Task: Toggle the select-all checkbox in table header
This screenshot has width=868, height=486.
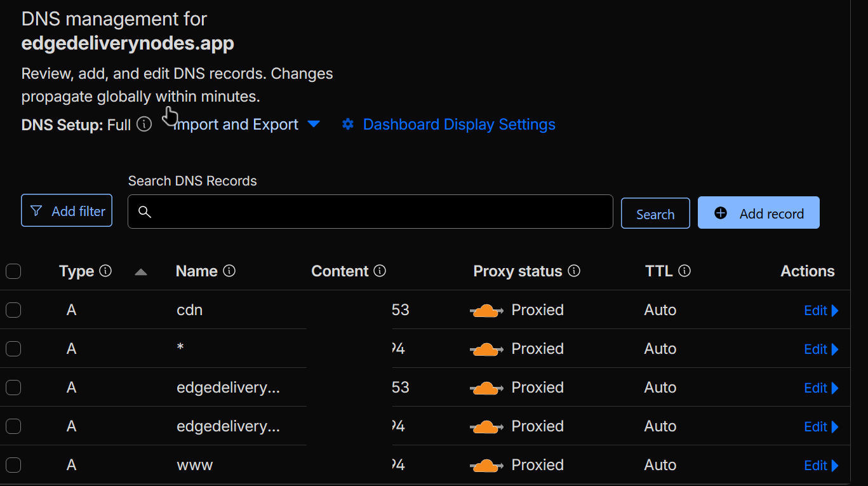Action: coord(13,272)
